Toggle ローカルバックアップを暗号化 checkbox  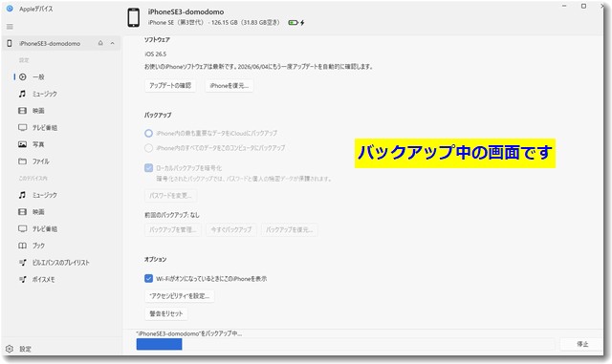pos(148,168)
